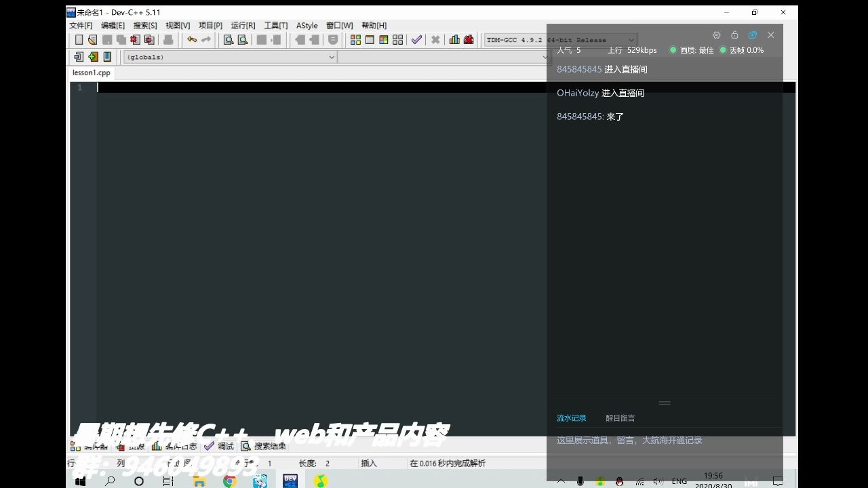Switch to the 醒目留言 tab in overlay
This screenshot has width=868, height=488.
[620, 418]
